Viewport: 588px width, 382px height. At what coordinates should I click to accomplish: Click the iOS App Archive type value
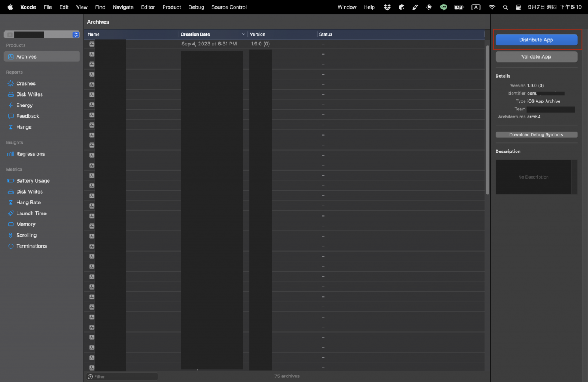[x=543, y=101]
